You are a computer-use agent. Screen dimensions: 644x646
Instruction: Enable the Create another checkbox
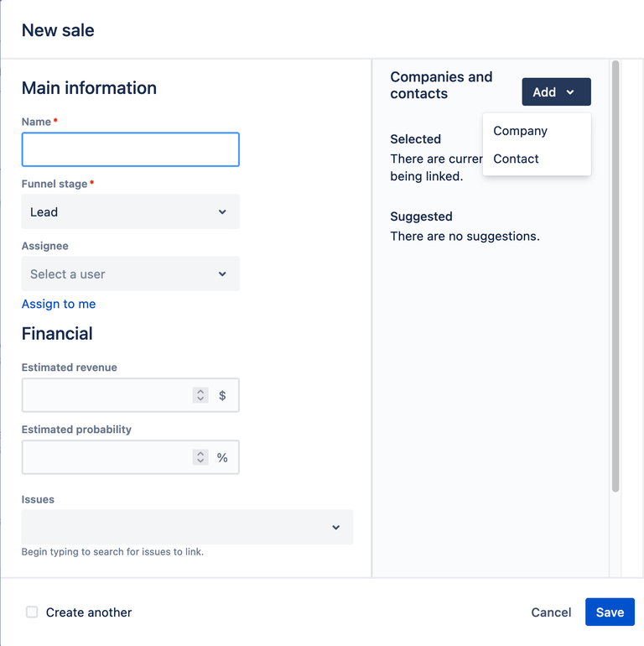(x=32, y=612)
